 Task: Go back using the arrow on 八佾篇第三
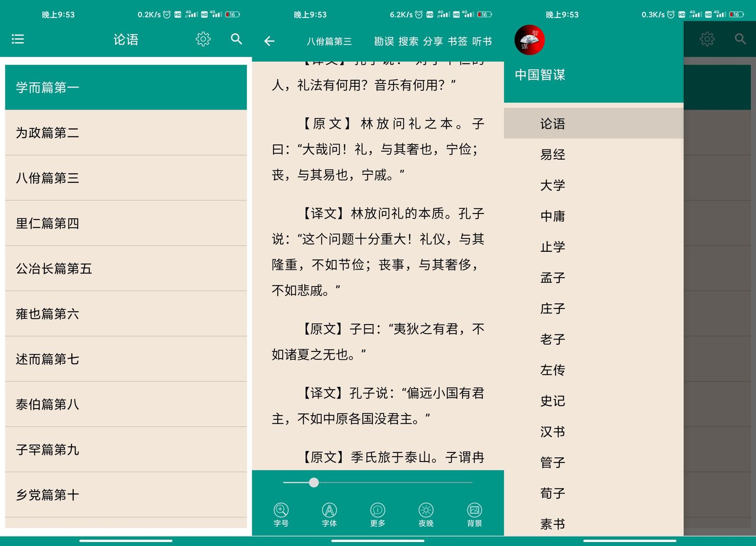[269, 41]
